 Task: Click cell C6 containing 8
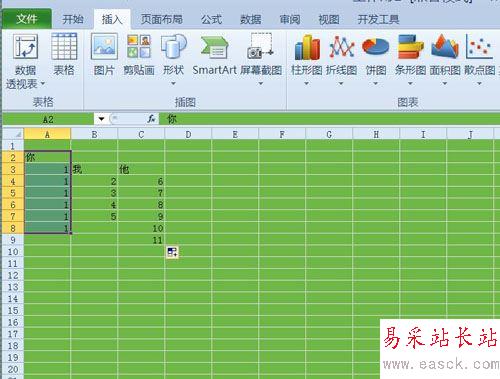[x=141, y=204]
